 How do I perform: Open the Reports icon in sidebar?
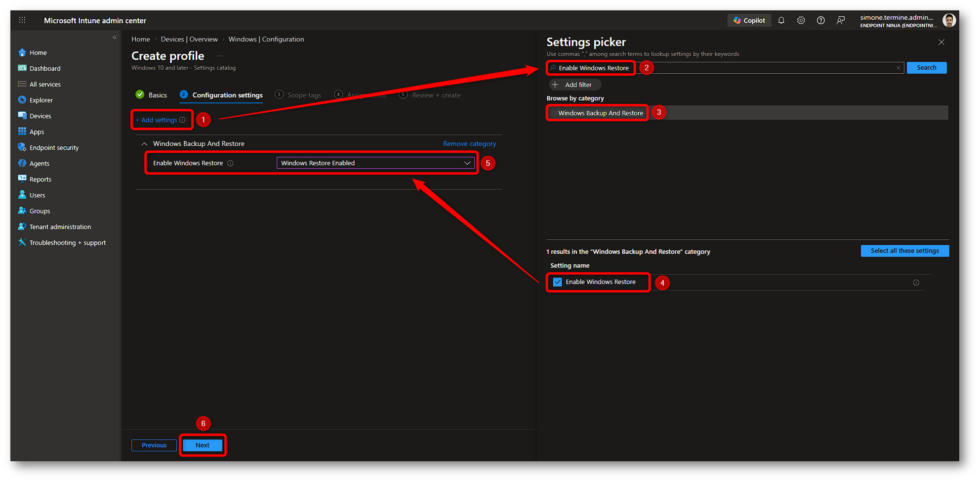22,179
